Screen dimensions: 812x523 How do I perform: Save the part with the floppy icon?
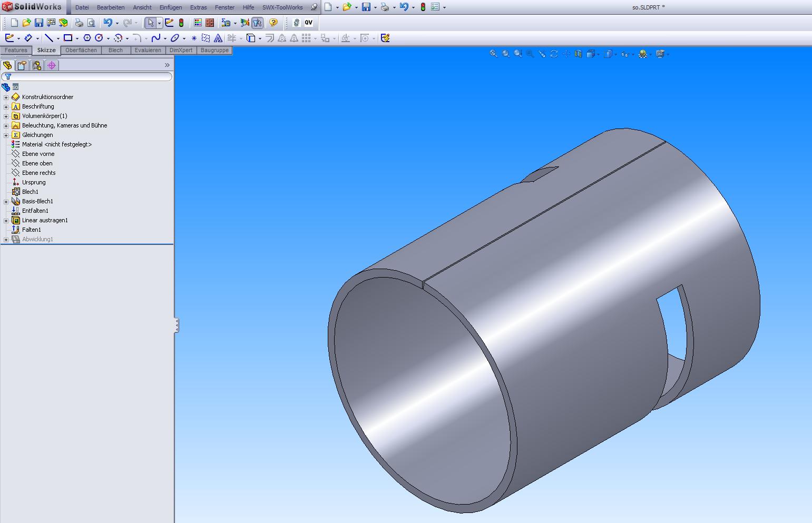coord(38,23)
